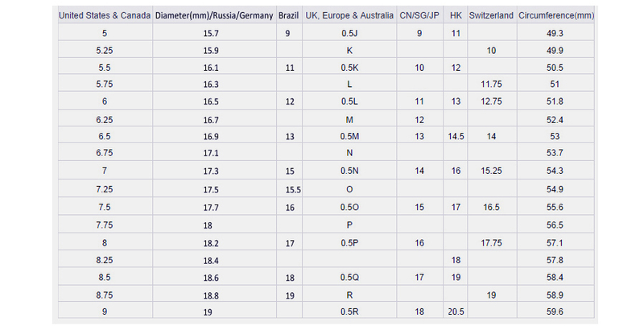Image resolution: width=644 pixels, height=326 pixels.
Task: Select the 20.5 HK size cell
Action: tap(456, 312)
